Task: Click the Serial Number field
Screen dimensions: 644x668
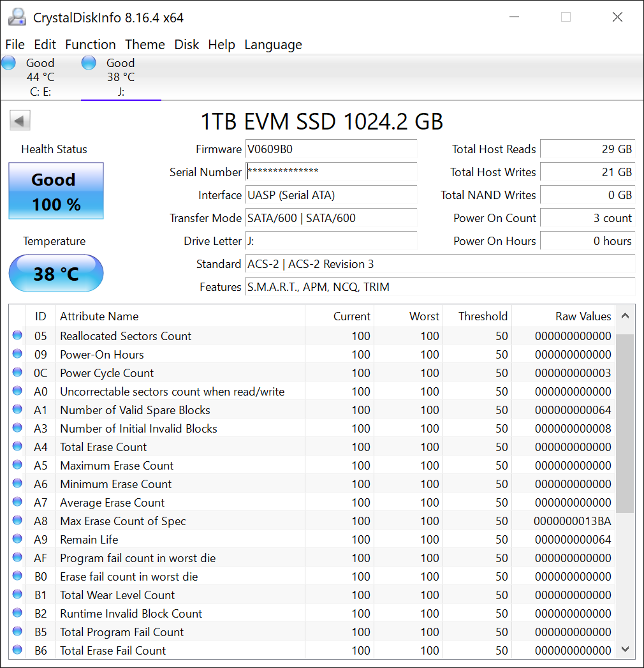Action: [331, 172]
